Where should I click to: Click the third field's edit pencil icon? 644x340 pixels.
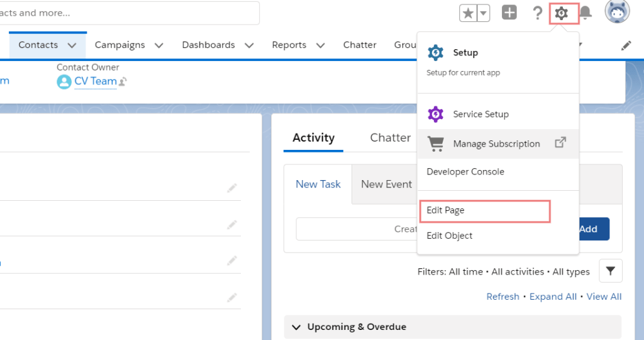[232, 261]
